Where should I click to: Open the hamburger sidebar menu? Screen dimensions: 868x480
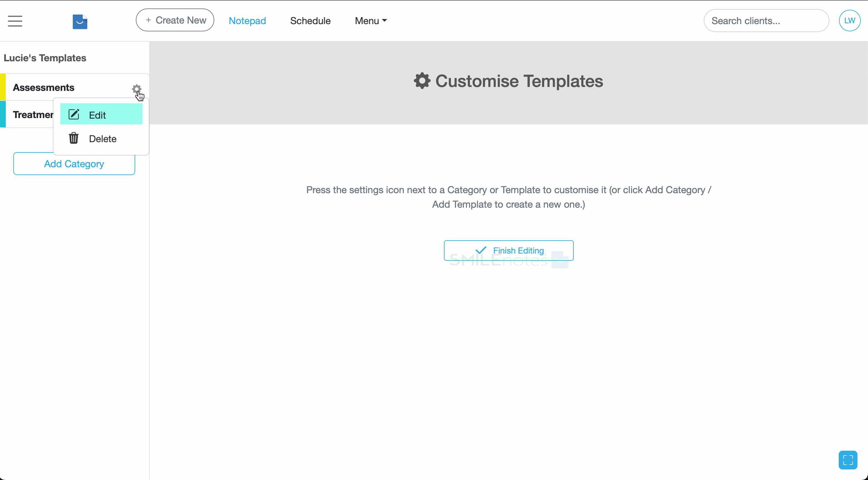(x=15, y=21)
